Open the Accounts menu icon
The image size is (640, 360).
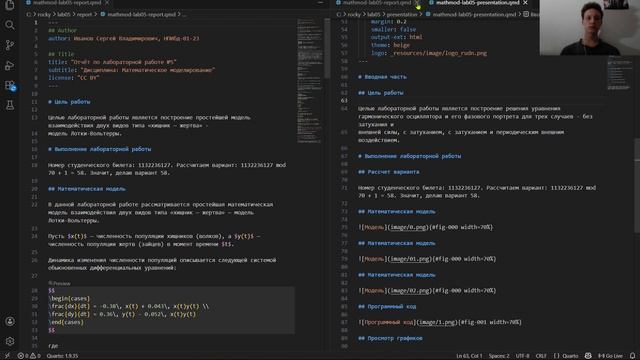pyautogui.click(x=9, y=321)
